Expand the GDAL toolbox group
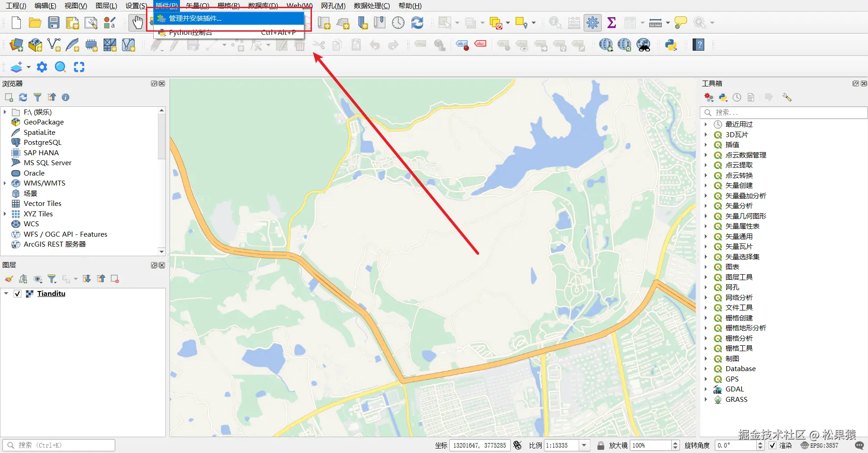Viewport: 868px width, 453px height. pyautogui.click(x=706, y=389)
